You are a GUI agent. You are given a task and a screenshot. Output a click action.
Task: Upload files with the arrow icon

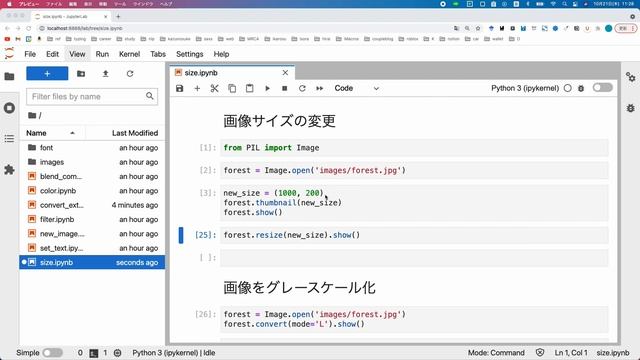(105, 74)
